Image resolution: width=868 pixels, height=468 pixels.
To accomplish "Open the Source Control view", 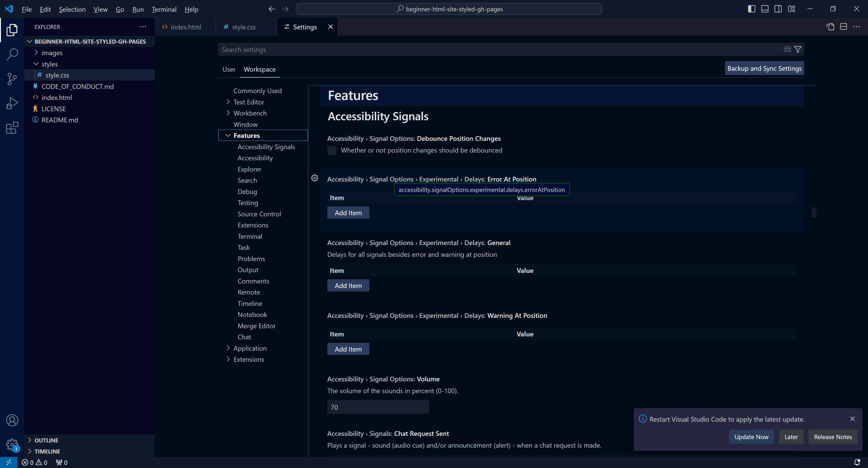I will click(x=12, y=79).
